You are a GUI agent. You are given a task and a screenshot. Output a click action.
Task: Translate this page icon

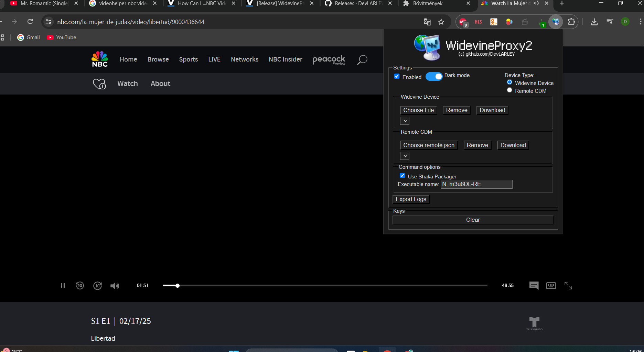point(427,22)
